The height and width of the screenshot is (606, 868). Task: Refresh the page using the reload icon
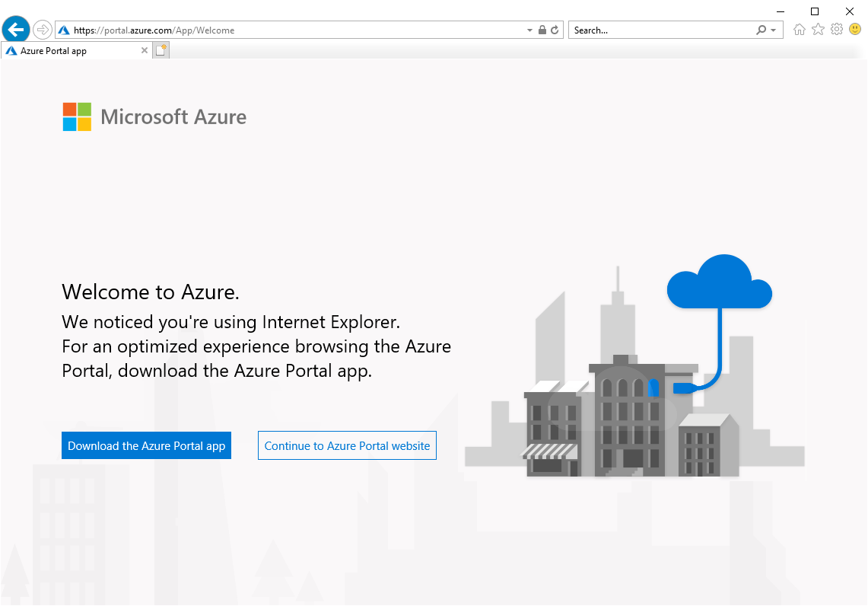click(555, 30)
